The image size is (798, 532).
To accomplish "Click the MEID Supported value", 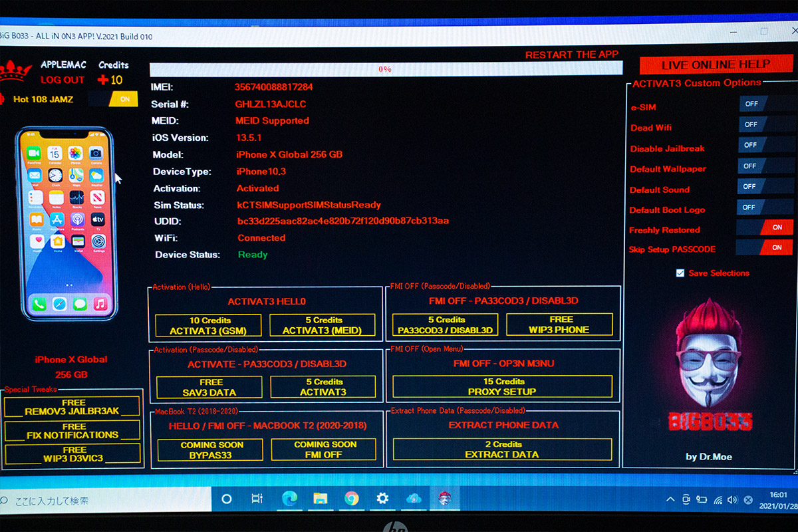I will pos(272,120).
